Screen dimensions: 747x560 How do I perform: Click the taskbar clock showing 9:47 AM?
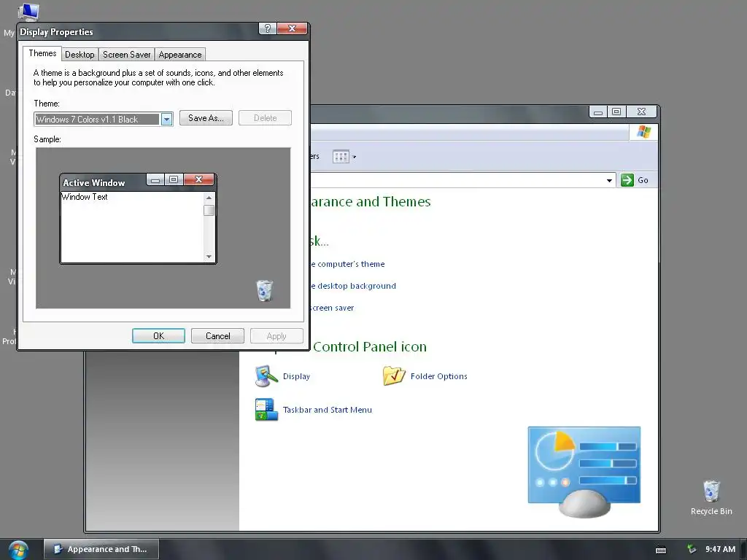coord(720,549)
